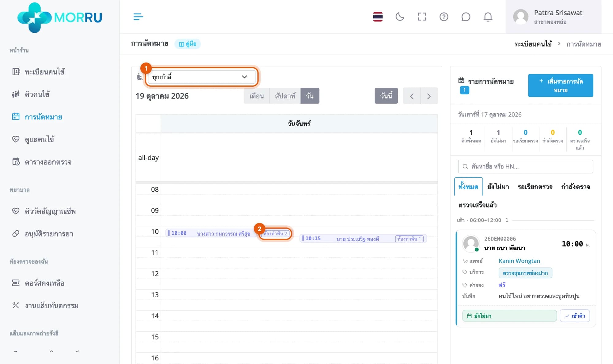Click the วันนี้ today button

coord(386,96)
